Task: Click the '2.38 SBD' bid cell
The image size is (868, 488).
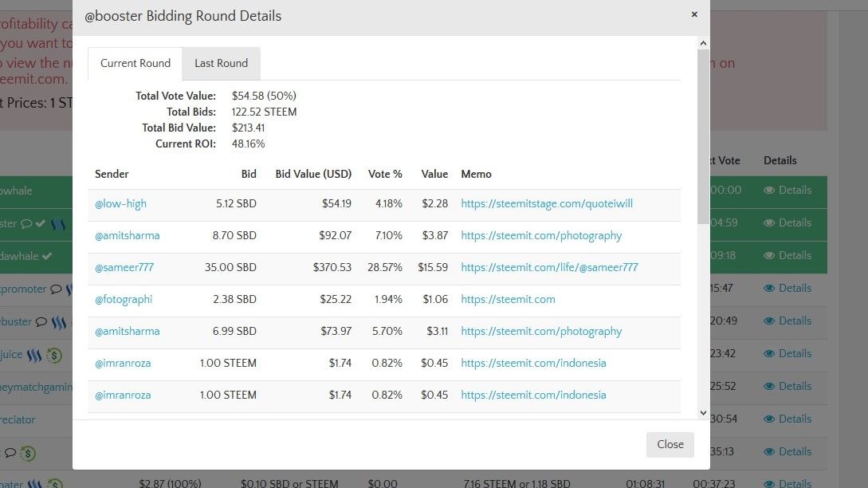Action: tap(234, 300)
